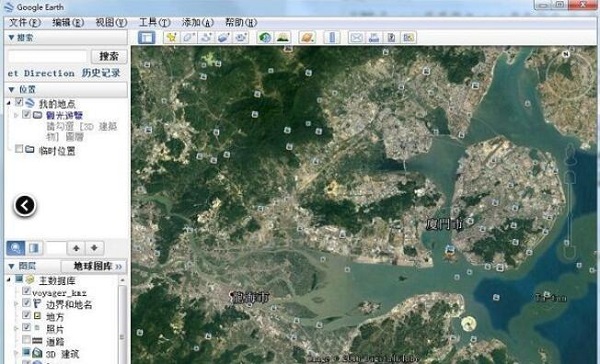Toggle the sidebar panel toolbar icon

tap(147, 38)
